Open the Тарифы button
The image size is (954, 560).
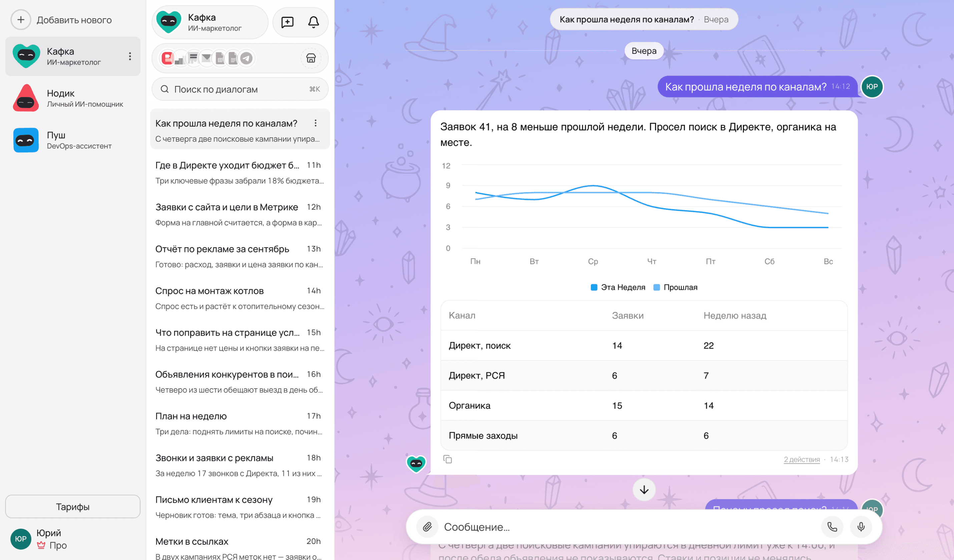point(73,507)
